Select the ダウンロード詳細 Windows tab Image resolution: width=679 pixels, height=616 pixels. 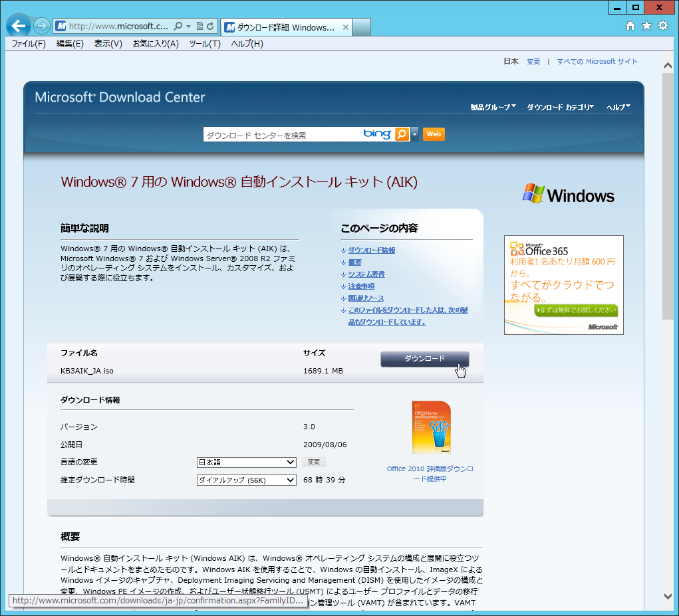[x=286, y=27]
